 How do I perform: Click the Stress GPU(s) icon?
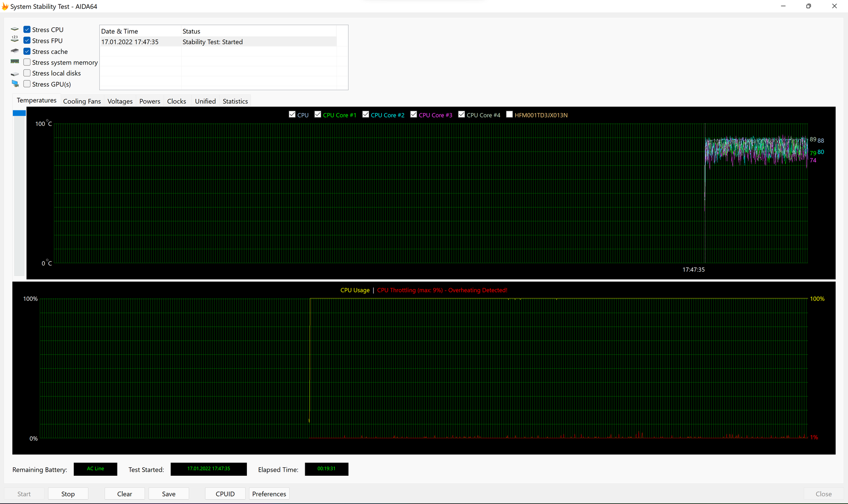(15, 84)
